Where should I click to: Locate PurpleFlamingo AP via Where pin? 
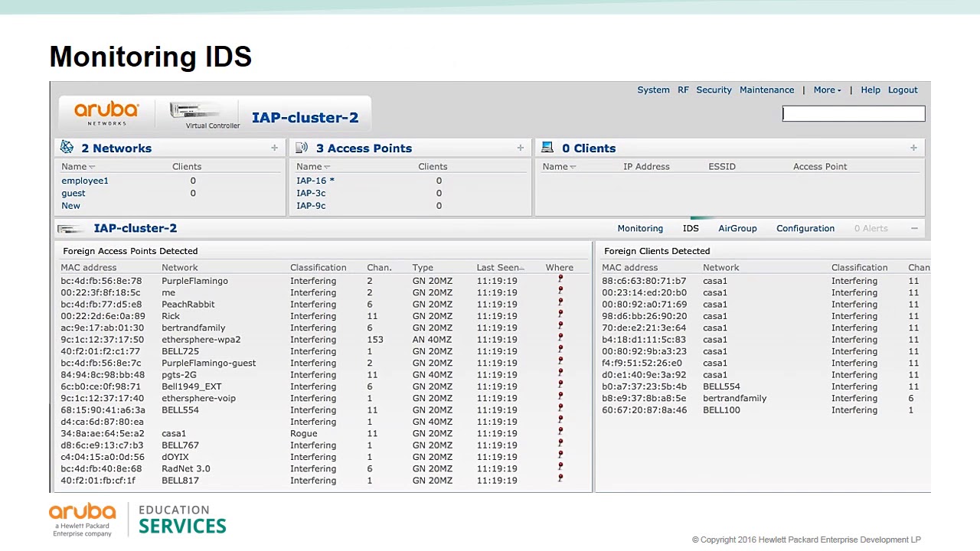(x=560, y=280)
